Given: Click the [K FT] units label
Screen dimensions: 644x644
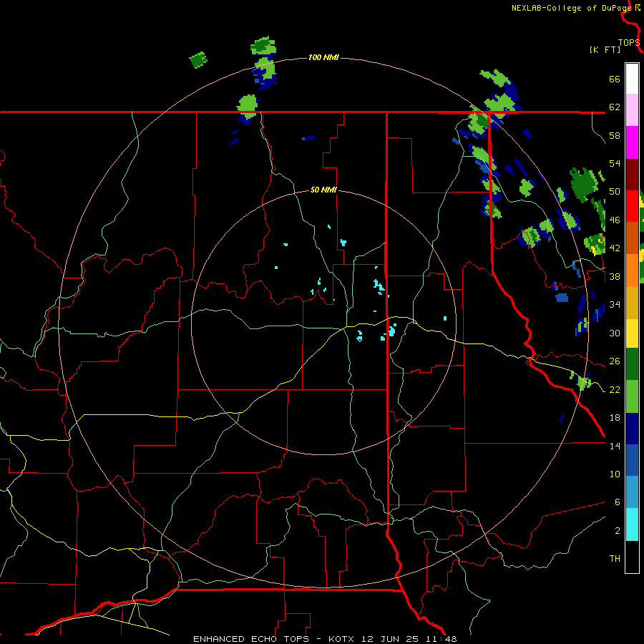Looking at the screenshot, I should click(x=605, y=49).
